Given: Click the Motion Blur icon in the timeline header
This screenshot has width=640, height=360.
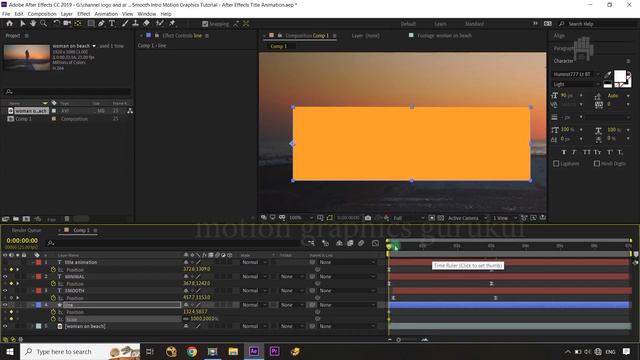Looking at the screenshot, I should coord(361,243).
